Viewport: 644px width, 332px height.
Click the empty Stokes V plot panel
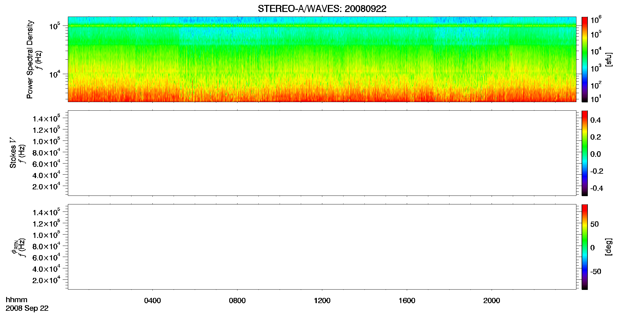(x=322, y=153)
